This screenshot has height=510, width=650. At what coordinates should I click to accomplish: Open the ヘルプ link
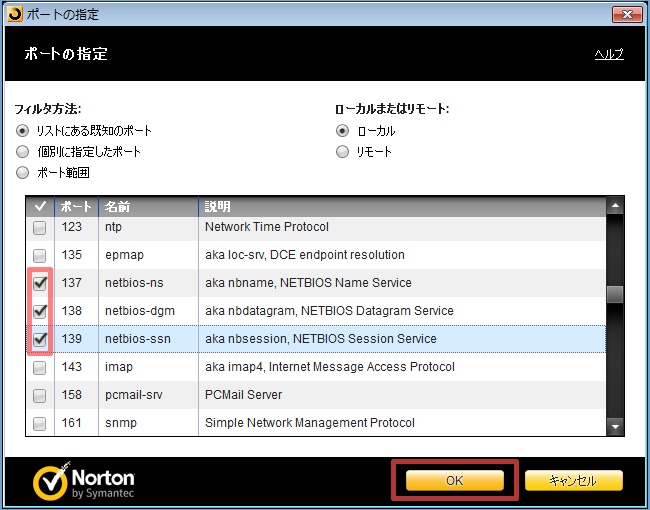pos(608,54)
